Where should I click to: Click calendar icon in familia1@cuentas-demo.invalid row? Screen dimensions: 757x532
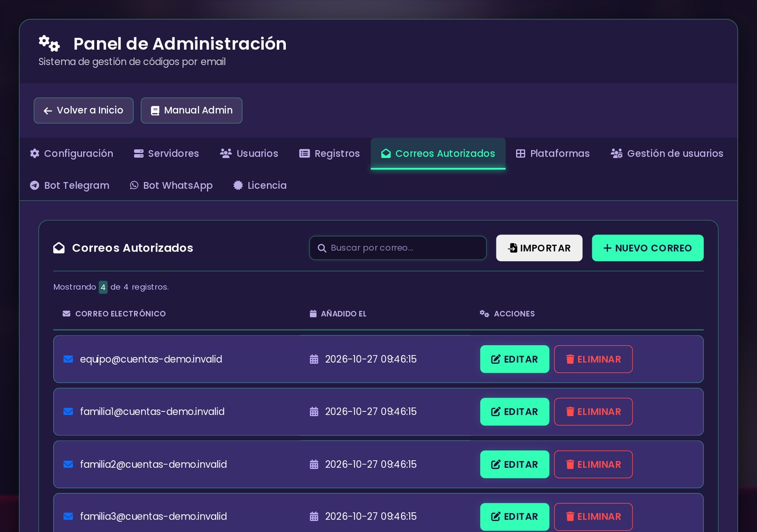click(314, 412)
